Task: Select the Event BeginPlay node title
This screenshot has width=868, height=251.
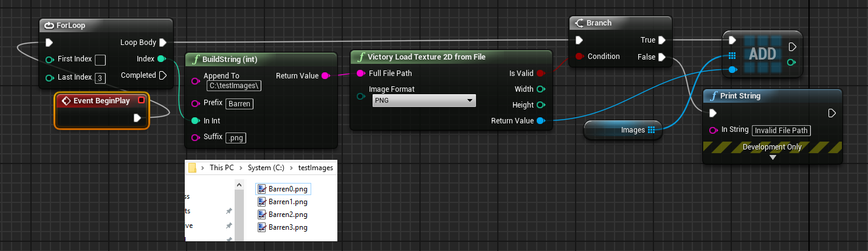Action: [x=102, y=100]
